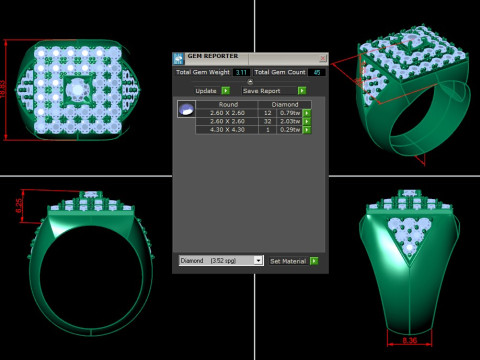Select the 2.60 X 2.60 cell with count 32
The image size is (480, 360).
(x=227, y=121)
